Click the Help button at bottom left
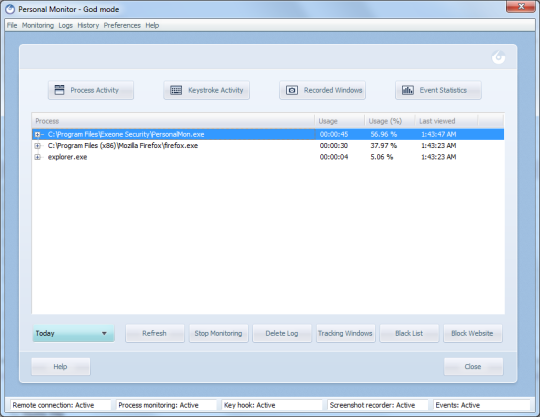This screenshot has width=540, height=417. coord(61,366)
